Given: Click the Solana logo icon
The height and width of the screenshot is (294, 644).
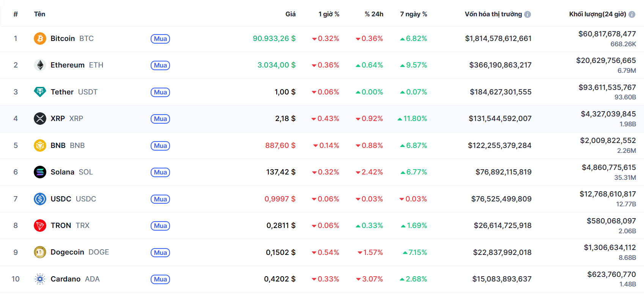Looking at the screenshot, I should click(40, 172).
